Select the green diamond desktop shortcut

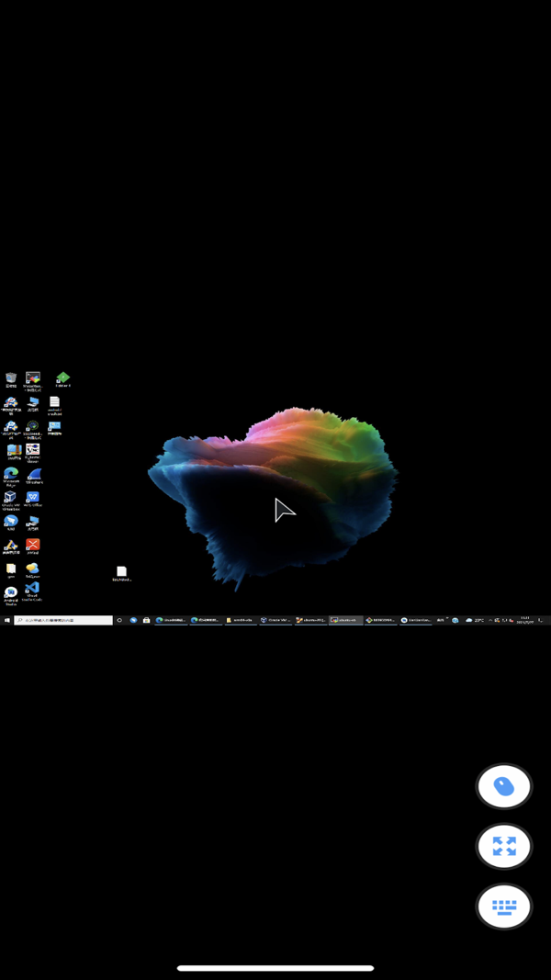[63, 379]
